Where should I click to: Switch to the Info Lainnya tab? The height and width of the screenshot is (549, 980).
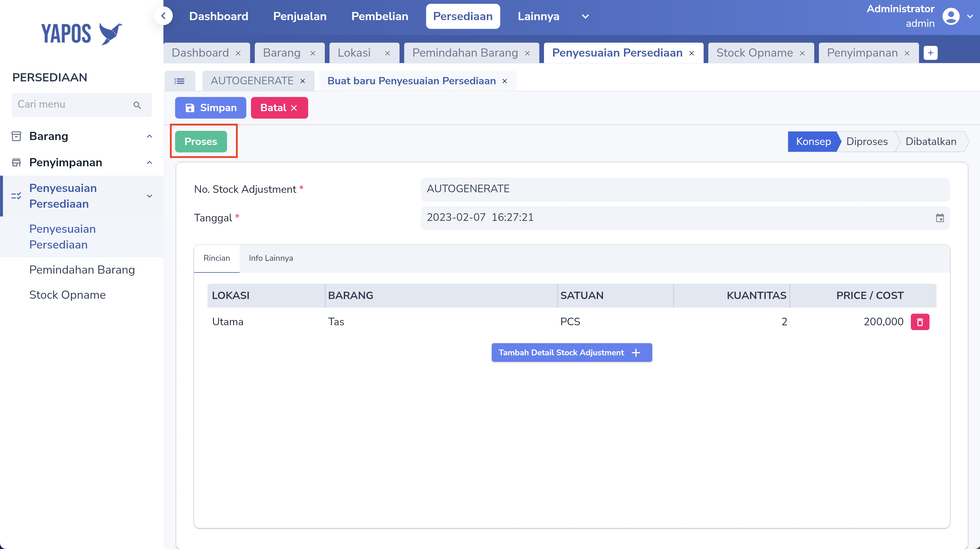click(271, 258)
